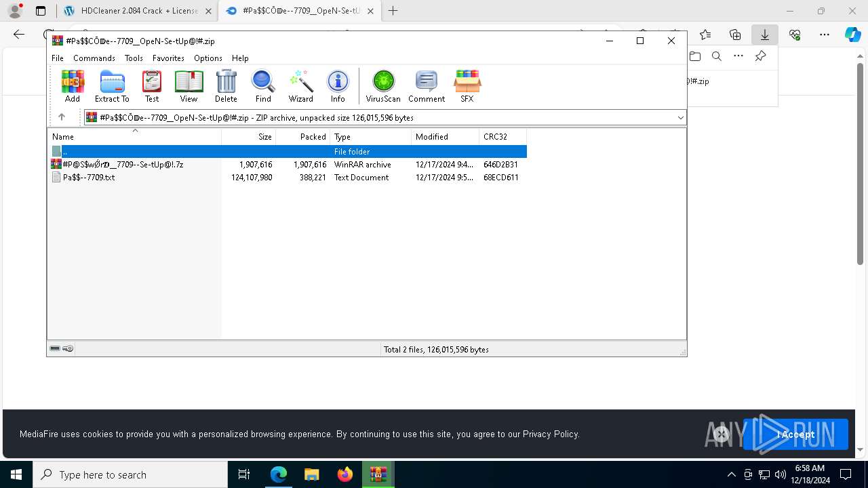Image resolution: width=868 pixels, height=488 pixels.
Task: Dismiss cookie banner with X button
Action: [721, 434]
